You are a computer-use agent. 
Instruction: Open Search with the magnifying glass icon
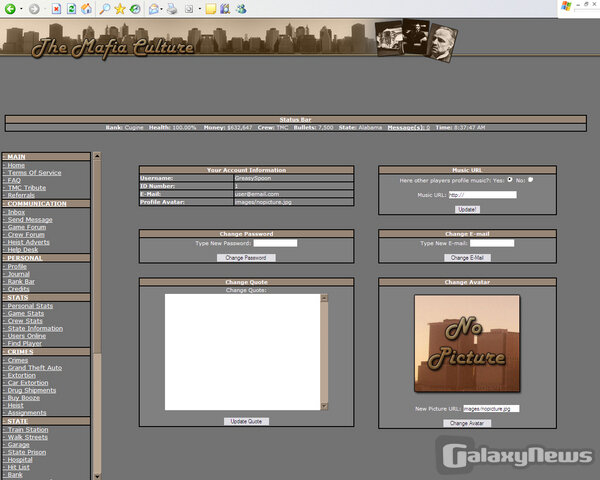pyautogui.click(x=105, y=9)
